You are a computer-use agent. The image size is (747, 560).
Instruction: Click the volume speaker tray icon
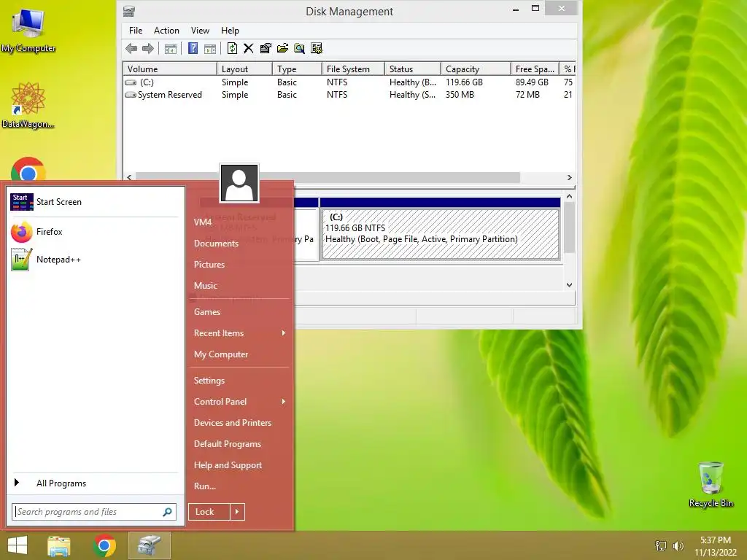click(x=678, y=545)
